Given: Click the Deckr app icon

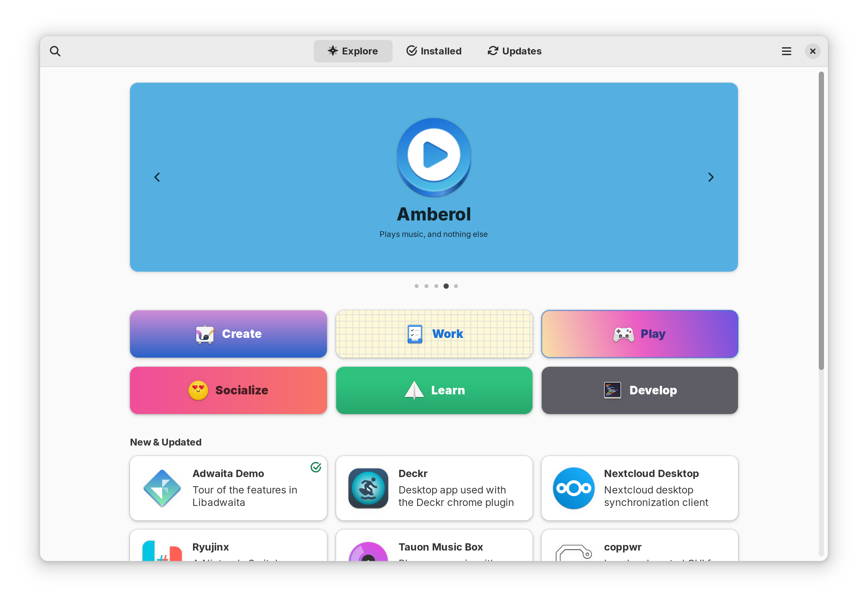Looking at the screenshot, I should [367, 488].
